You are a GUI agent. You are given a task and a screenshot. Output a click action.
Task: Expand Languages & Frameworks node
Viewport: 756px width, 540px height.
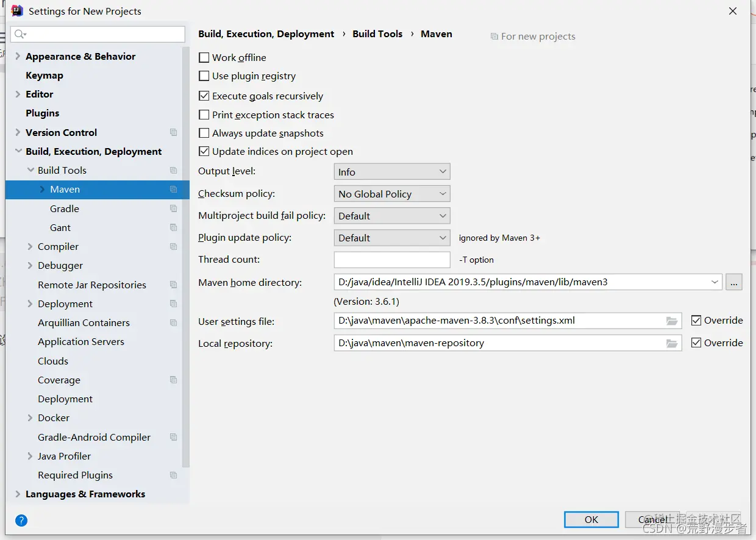(18, 494)
